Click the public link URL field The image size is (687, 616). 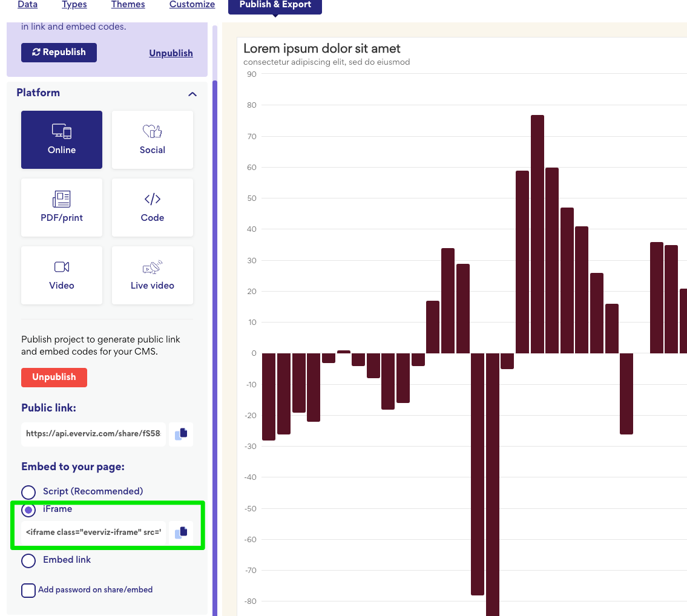tap(93, 434)
